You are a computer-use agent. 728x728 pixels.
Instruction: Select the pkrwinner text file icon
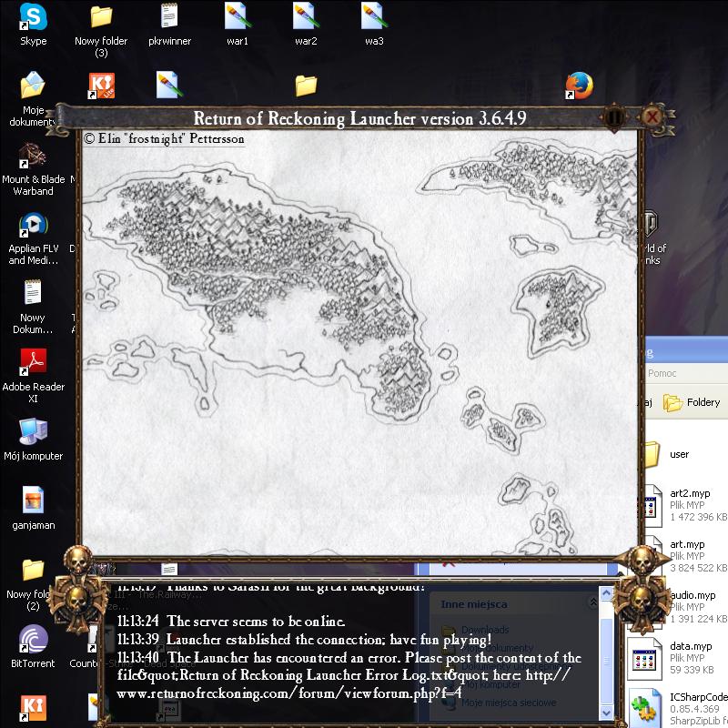[x=169, y=25]
